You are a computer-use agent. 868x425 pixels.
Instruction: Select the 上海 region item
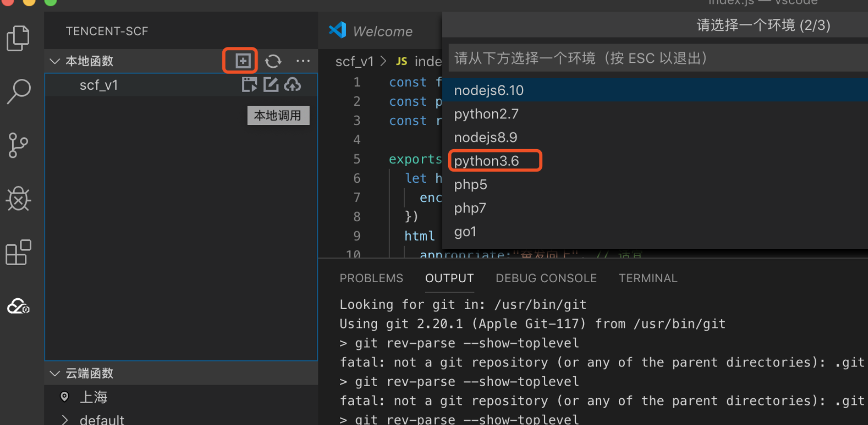(x=181, y=397)
